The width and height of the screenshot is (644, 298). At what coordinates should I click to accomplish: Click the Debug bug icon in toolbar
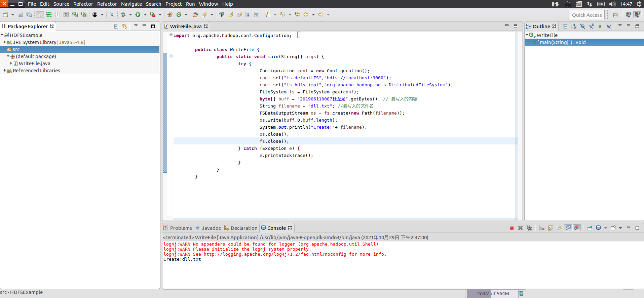[x=123, y=14]
